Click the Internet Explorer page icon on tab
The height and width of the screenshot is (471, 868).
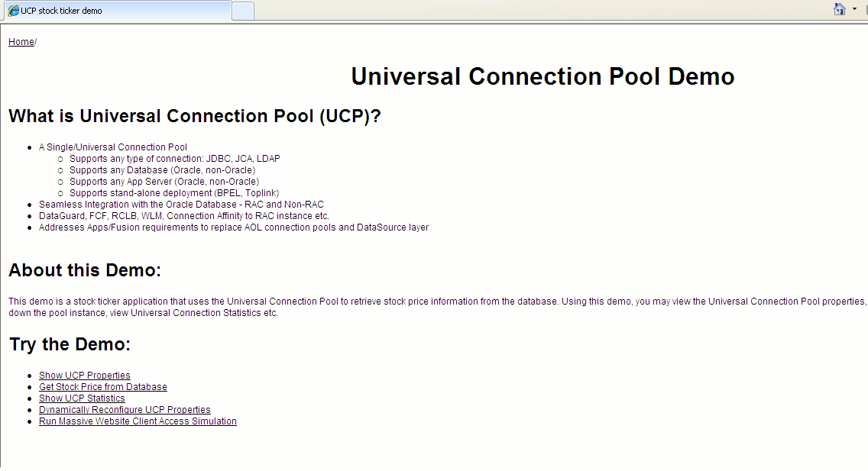pyautogui.click(x=13, y=11)
